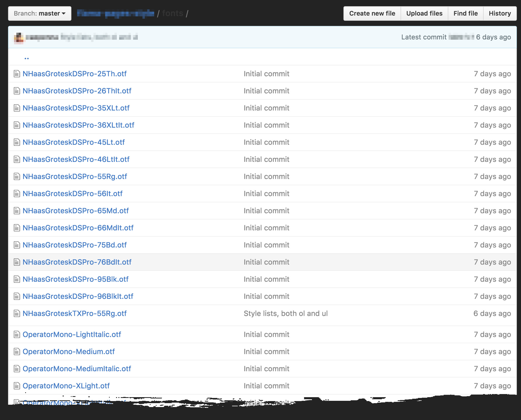This screenshot has height=420, width=521.
Task: Click the Upload files button
Action: [424, 13]
